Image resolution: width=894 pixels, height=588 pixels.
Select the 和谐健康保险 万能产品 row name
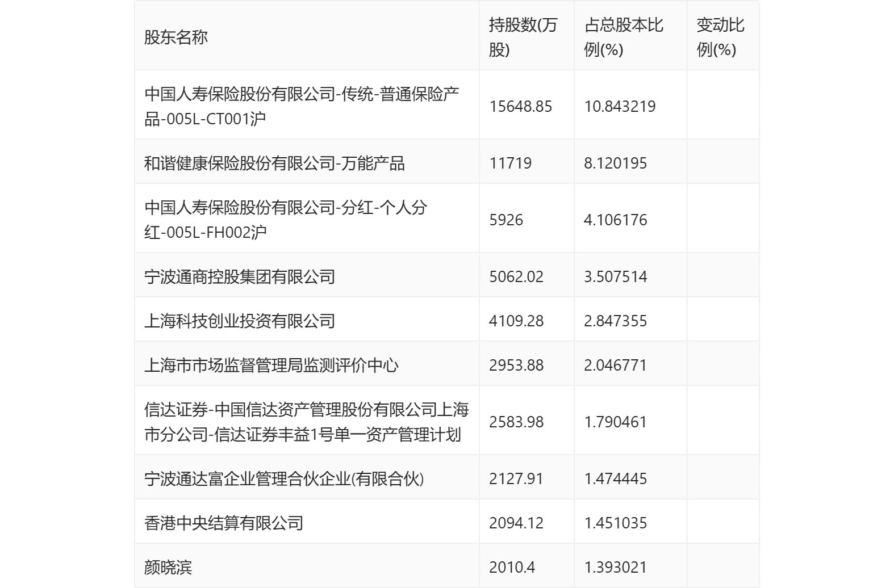coord(274,163)
